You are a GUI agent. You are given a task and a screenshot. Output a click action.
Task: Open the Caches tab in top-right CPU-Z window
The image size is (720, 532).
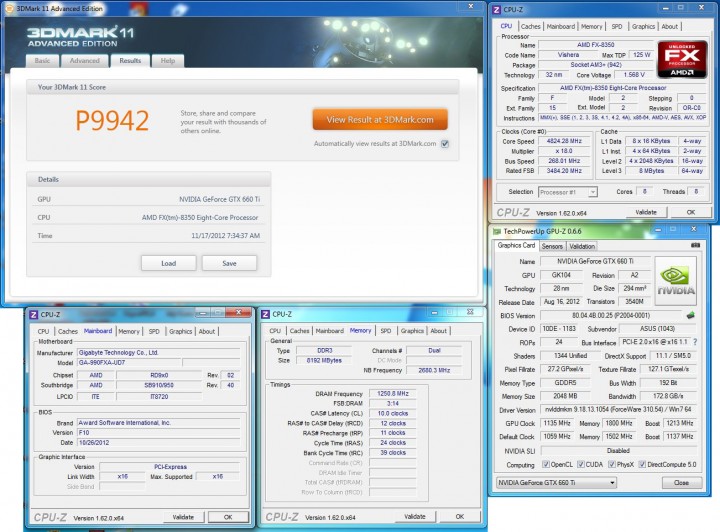pyautogui.click(x=530, y=27)
